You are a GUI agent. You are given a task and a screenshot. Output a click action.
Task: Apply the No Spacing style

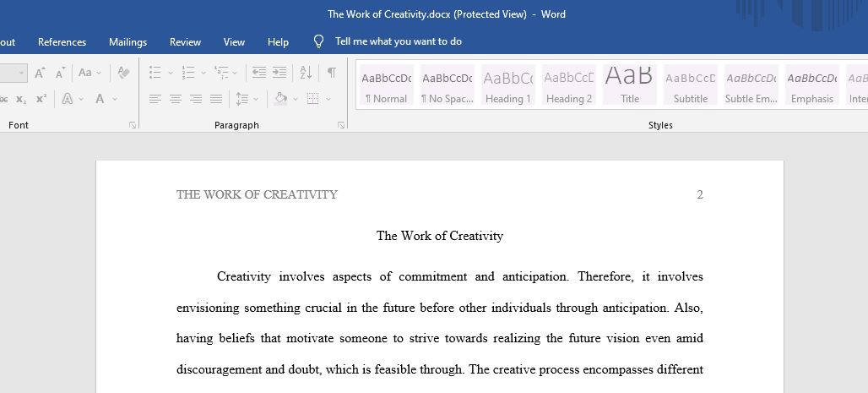[x=448, y=85]
